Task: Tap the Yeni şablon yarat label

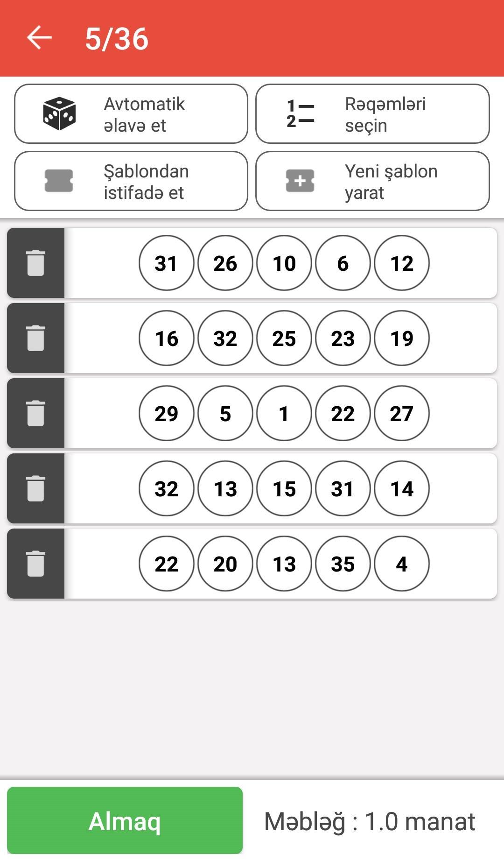Action: (x=391, y=182)
